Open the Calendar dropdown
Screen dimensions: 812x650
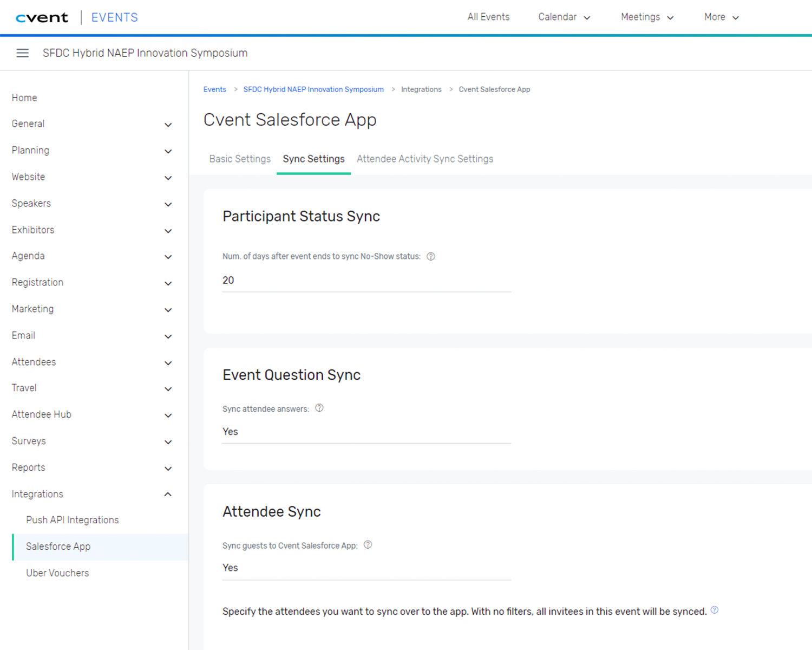(x=565, y=17)
